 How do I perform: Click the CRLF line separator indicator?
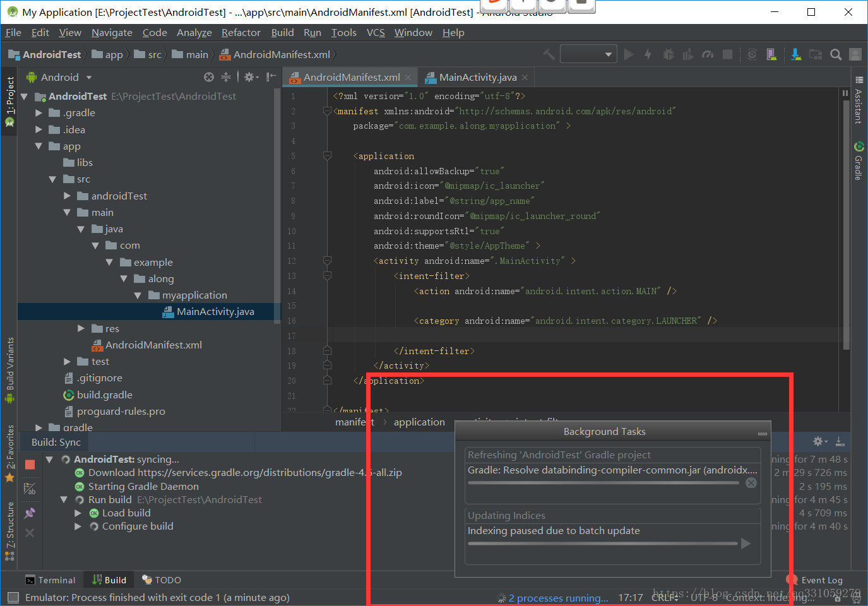665,597
